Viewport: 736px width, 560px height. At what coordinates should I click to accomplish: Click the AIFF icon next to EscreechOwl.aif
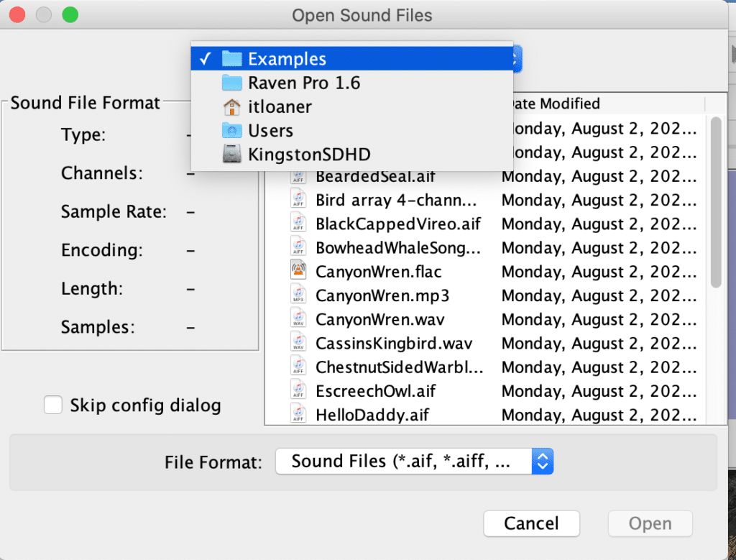298,390
